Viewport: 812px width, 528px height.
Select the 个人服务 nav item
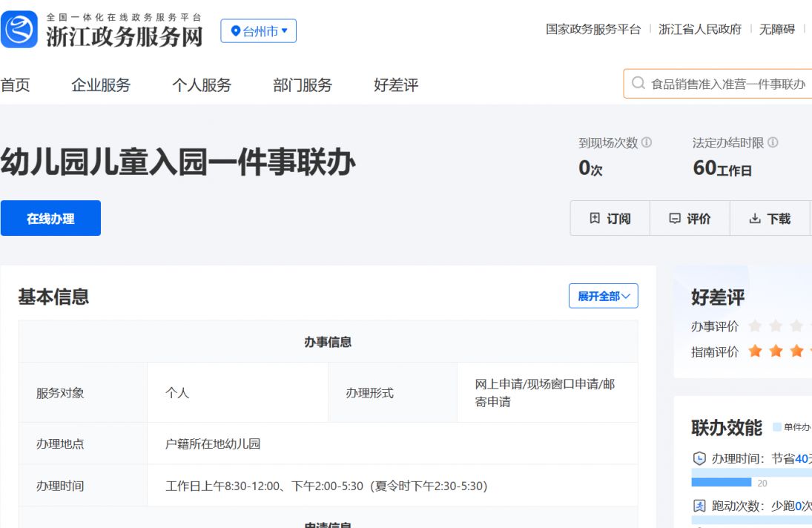[202, 85]
